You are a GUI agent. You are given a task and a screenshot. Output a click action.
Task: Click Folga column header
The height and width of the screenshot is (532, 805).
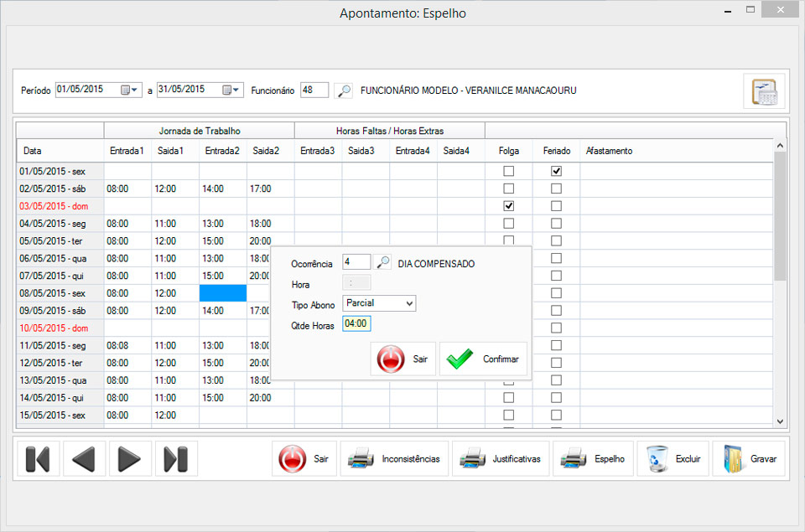[509, 151]
